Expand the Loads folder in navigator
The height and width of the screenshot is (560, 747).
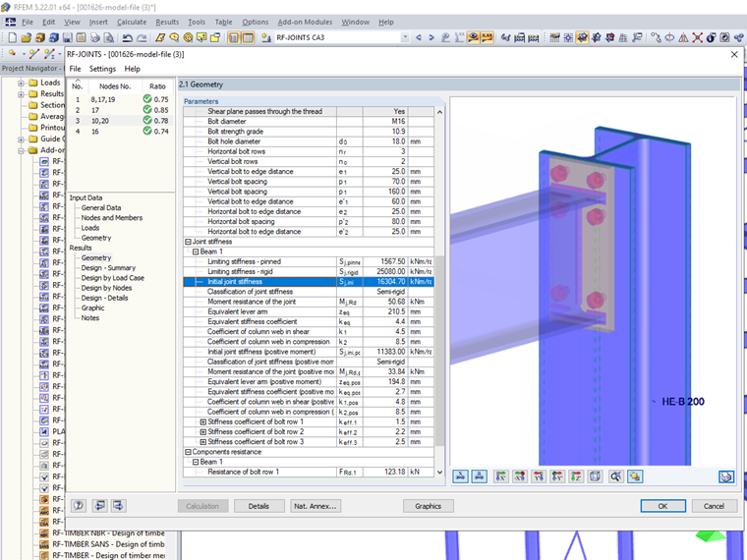[21, 83]
